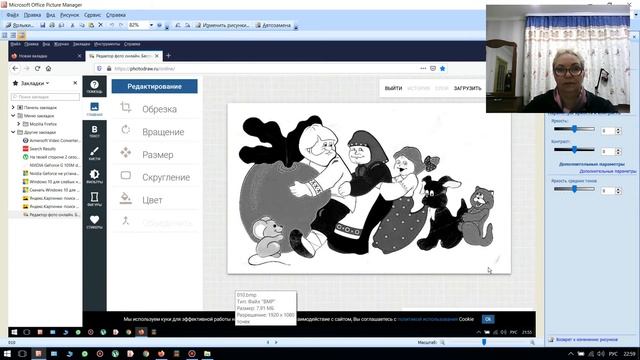Adjust the Яркость slider
640x360 pixels.
click(574, 129)
